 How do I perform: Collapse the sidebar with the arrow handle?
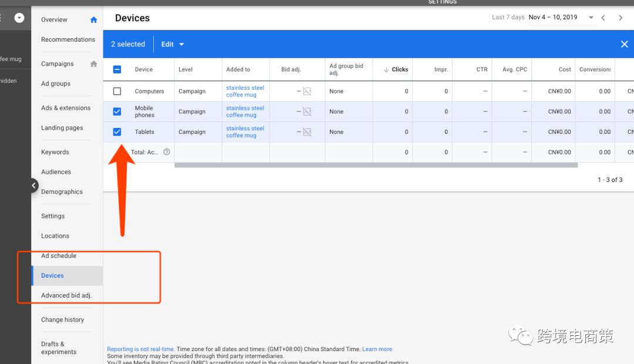[33, 186]
